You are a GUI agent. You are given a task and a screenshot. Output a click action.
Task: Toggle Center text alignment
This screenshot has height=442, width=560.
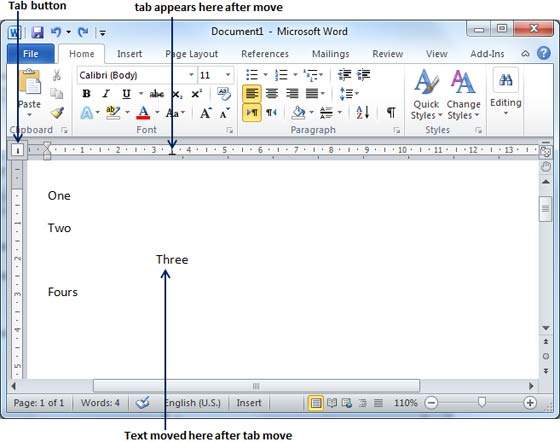[272, 94]
